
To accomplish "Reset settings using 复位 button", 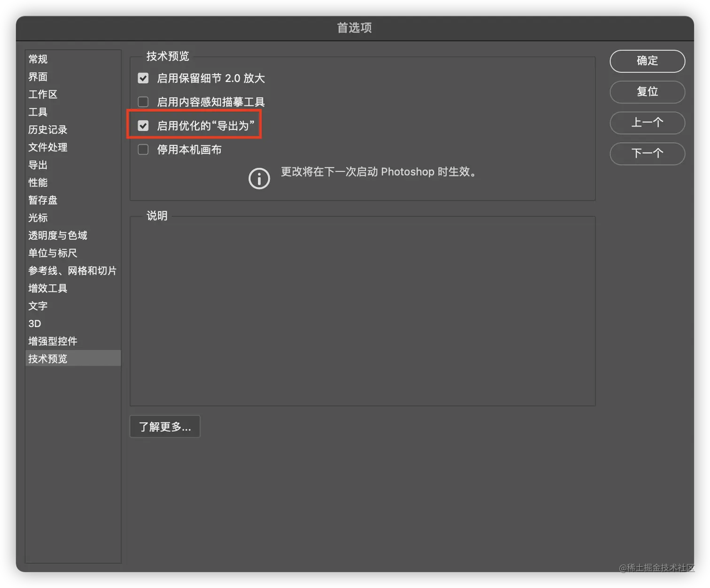I will click(647, 92).
